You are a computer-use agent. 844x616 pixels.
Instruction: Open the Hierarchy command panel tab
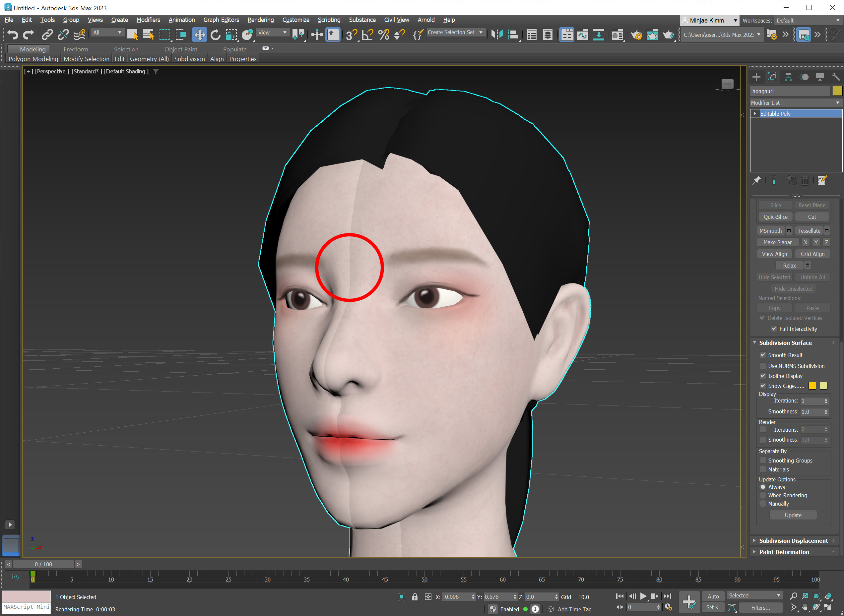[788, 77]
